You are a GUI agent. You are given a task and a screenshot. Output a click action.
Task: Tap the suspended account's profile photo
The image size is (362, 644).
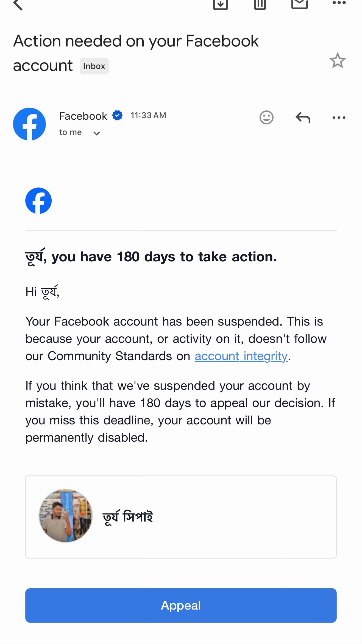pos(66,516)
